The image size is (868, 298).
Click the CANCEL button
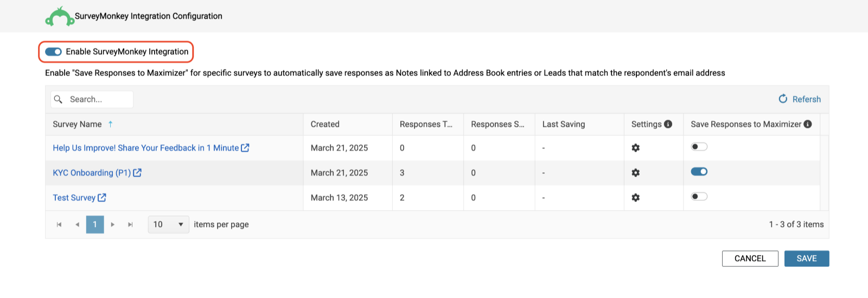[750, 258]
